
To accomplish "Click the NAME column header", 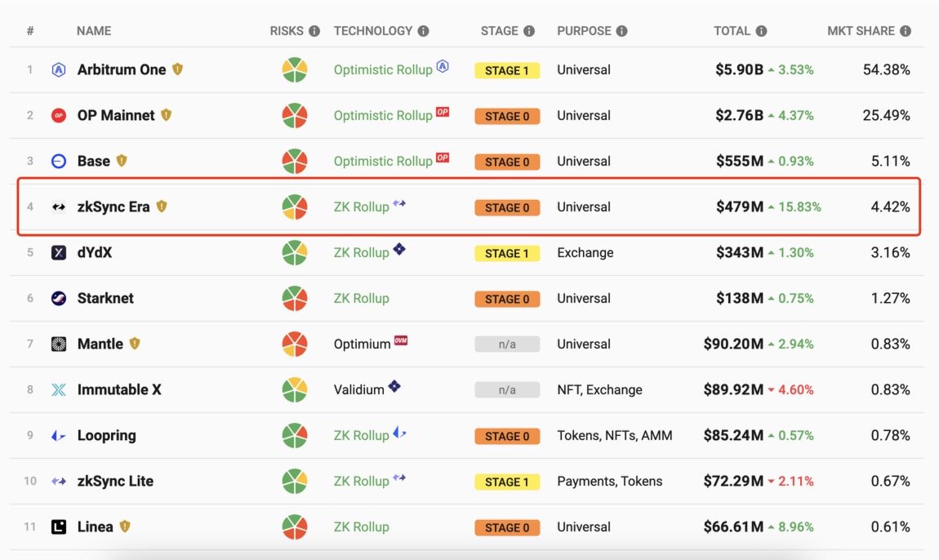I will click(94, 31).
